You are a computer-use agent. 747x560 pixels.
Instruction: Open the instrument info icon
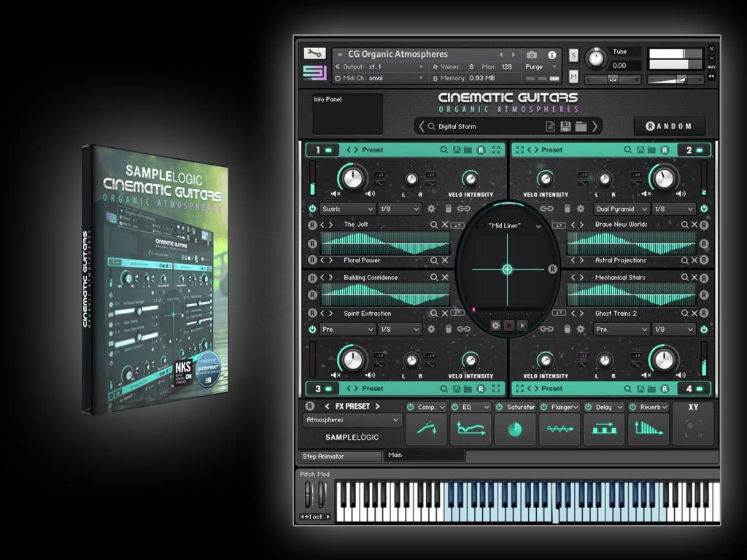coord(551,55)
